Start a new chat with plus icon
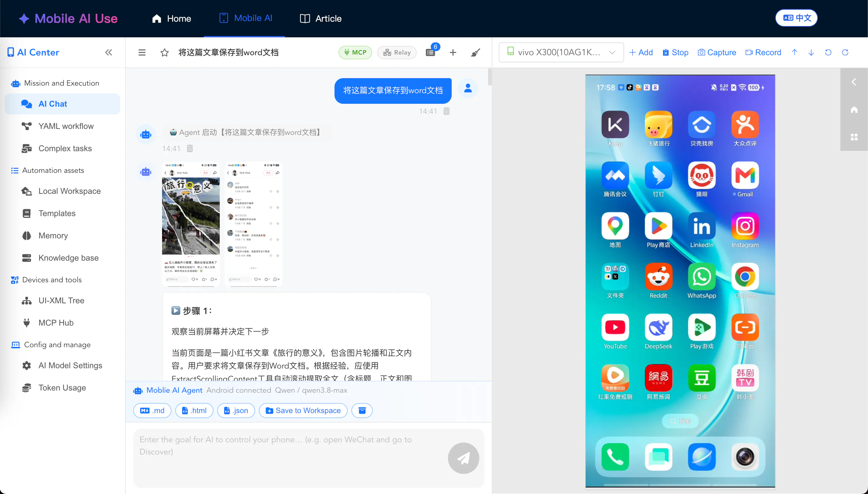Screen dimensions: 868x494 point(453,52)
